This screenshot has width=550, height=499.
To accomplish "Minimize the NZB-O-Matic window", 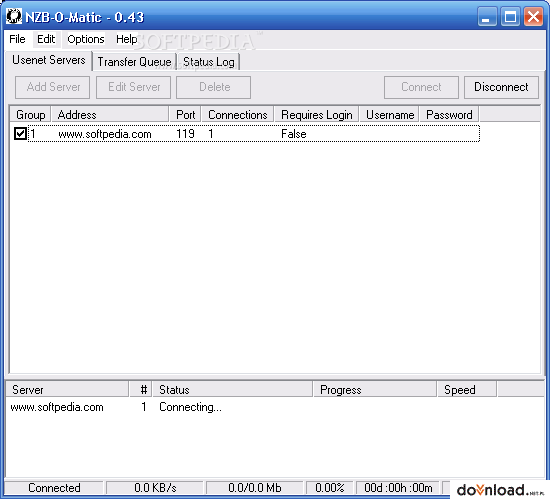I will (x=487, y=17).
